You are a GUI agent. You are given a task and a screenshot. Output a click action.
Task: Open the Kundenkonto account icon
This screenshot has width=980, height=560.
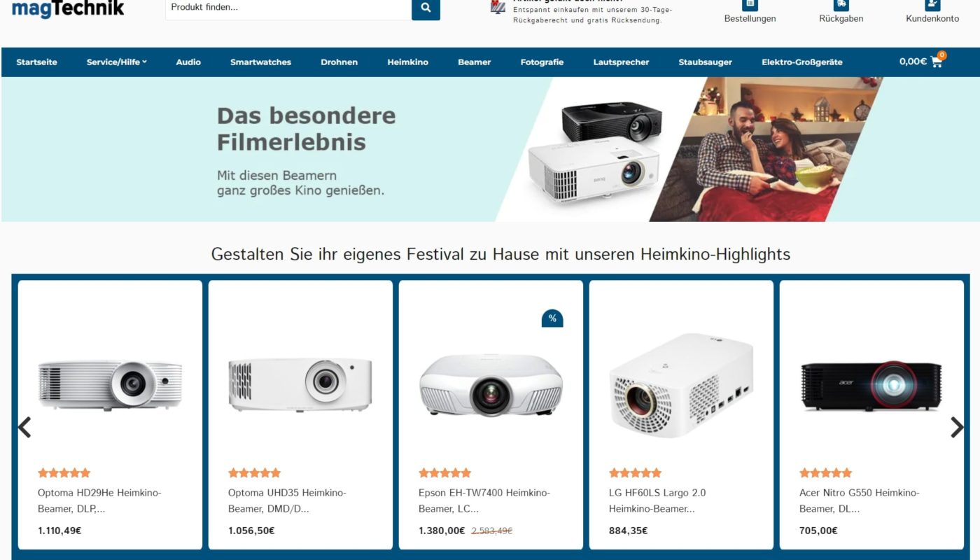(932, 5)
